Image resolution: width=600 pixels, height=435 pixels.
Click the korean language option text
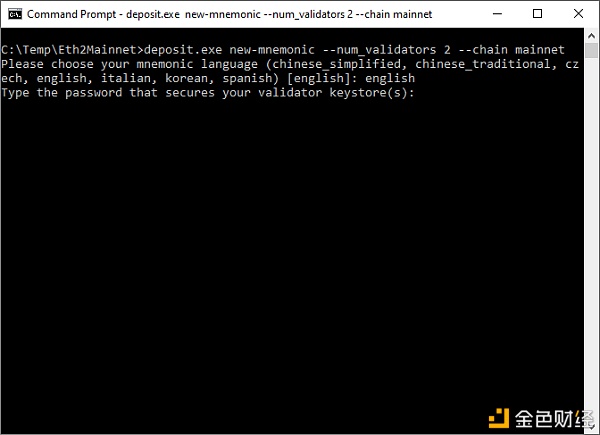tap(186, 78)
